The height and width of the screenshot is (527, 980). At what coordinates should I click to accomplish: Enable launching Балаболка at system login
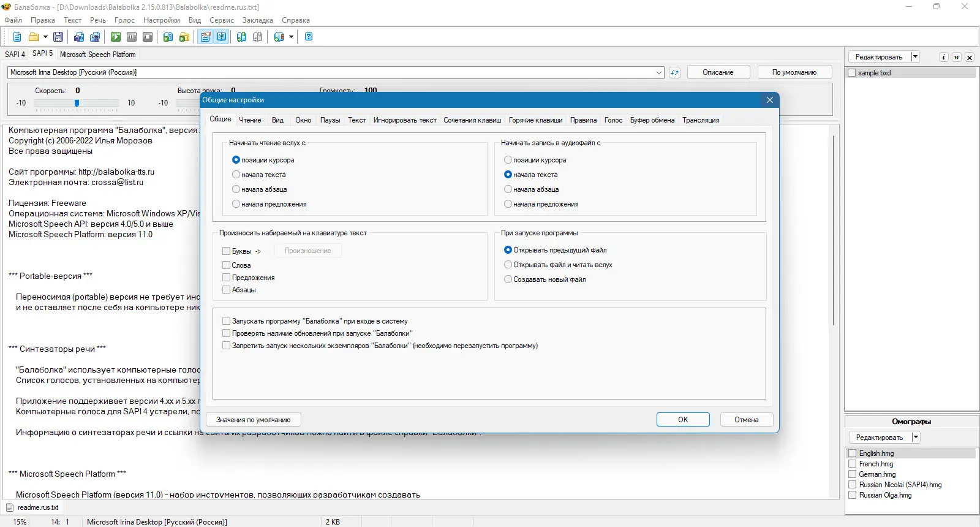(x=226, y=321)
